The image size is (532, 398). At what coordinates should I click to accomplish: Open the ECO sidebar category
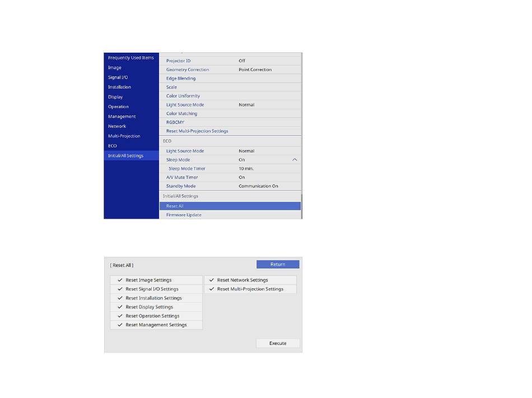pos(131,146)
